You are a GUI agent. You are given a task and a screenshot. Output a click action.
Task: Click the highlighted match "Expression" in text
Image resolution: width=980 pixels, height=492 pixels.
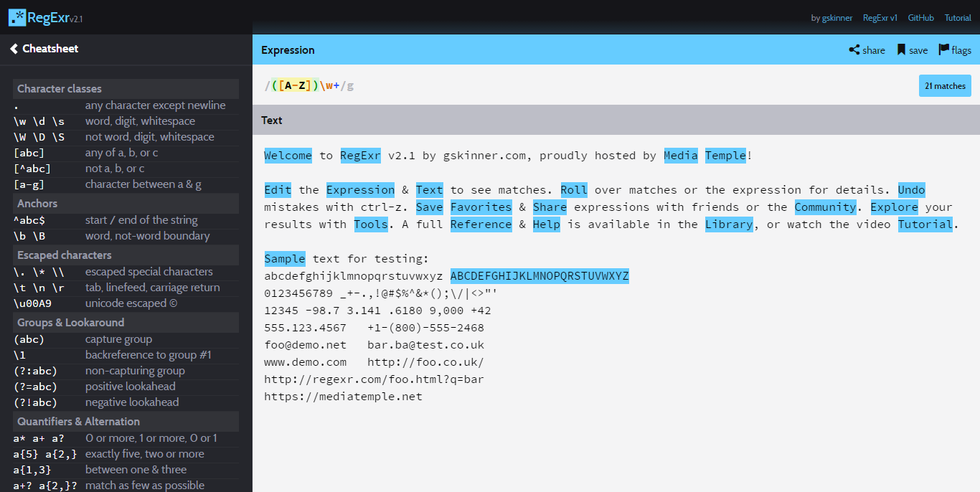[361, 190]
